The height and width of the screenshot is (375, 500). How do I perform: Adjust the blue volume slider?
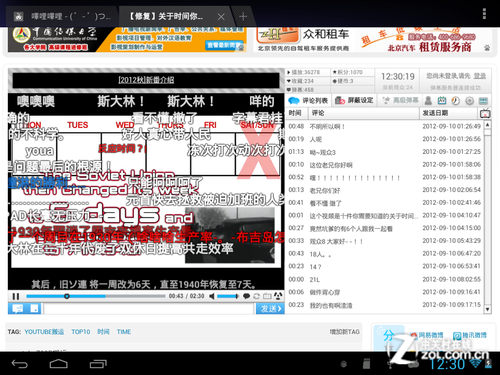pyautogui.click(x=228, y=296)
